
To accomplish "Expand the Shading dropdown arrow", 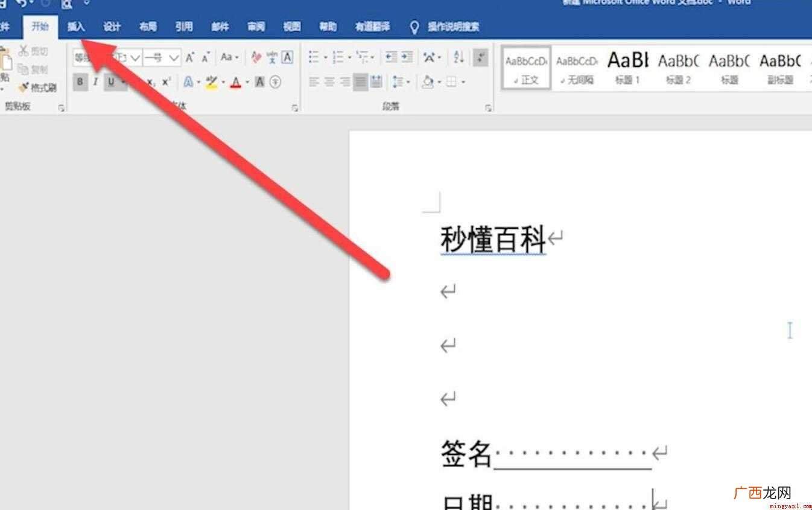I will (439, 83).
